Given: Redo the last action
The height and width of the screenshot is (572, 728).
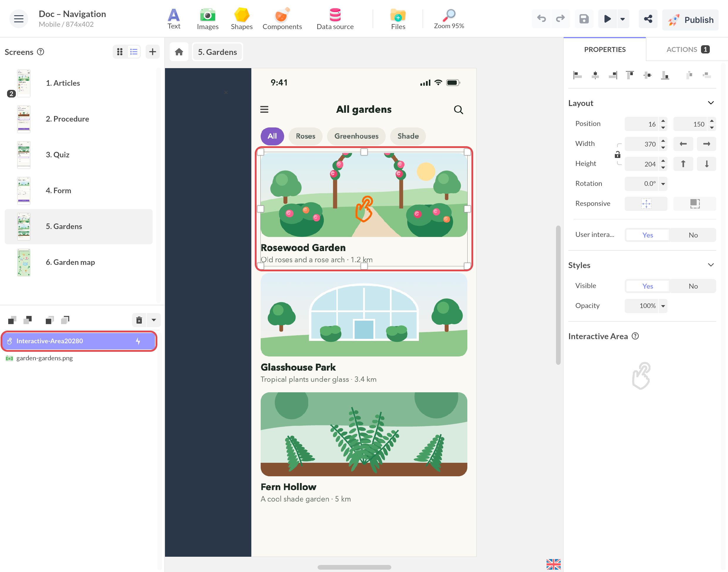Looking at the screenshot, I should coord(560,19).
